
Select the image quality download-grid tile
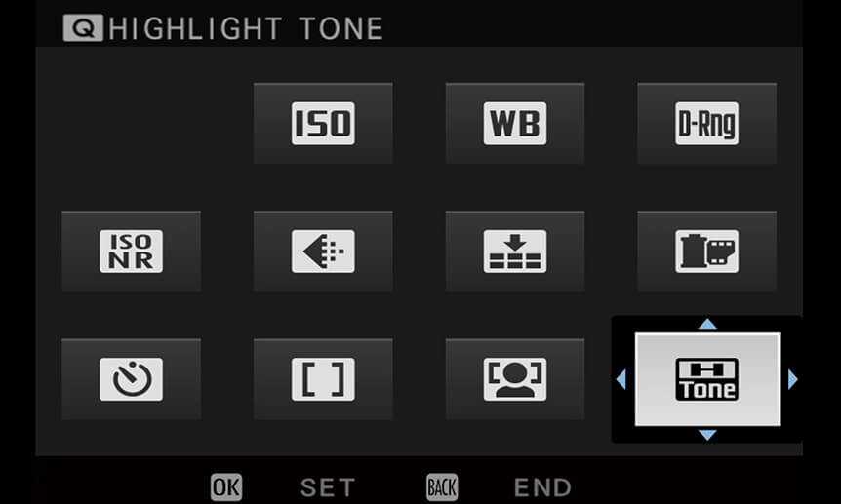point(515,252)
